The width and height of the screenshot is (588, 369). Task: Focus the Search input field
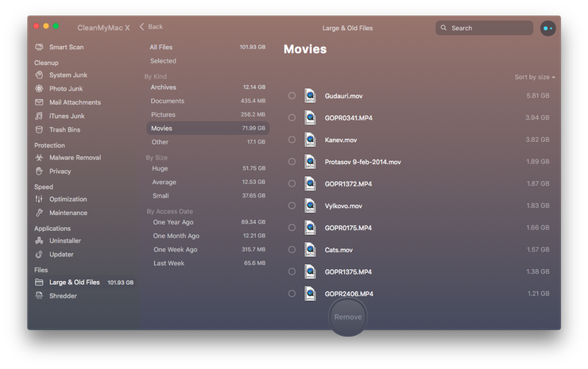(x=484, y=28)
